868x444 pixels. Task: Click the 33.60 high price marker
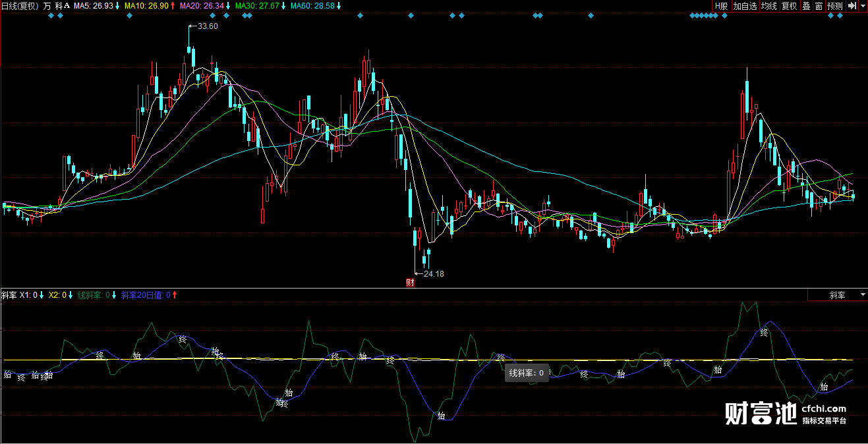pos(207,26)
